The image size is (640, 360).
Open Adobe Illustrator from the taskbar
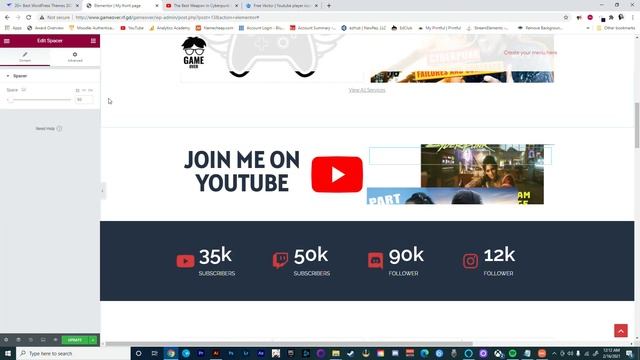216,353
